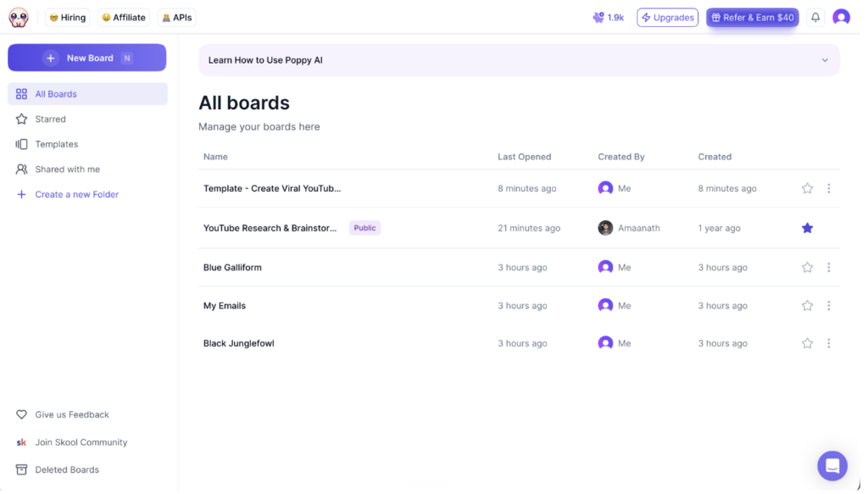Viewport: 868px width, 494px height.
Task: Open the chat support bubble
Action: point(832,466)
